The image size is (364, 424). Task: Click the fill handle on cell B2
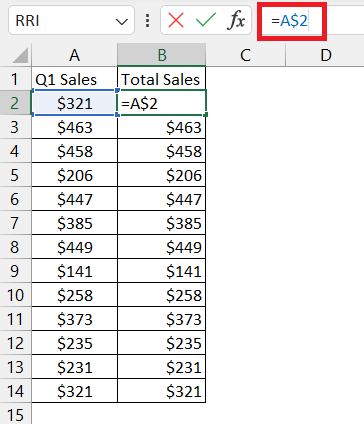click(x=206, y=115)
